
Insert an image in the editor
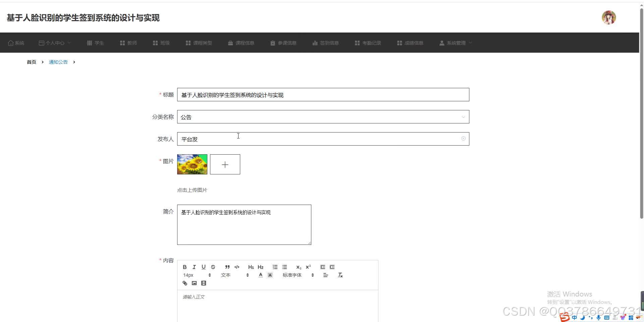[x=194, y=283]
